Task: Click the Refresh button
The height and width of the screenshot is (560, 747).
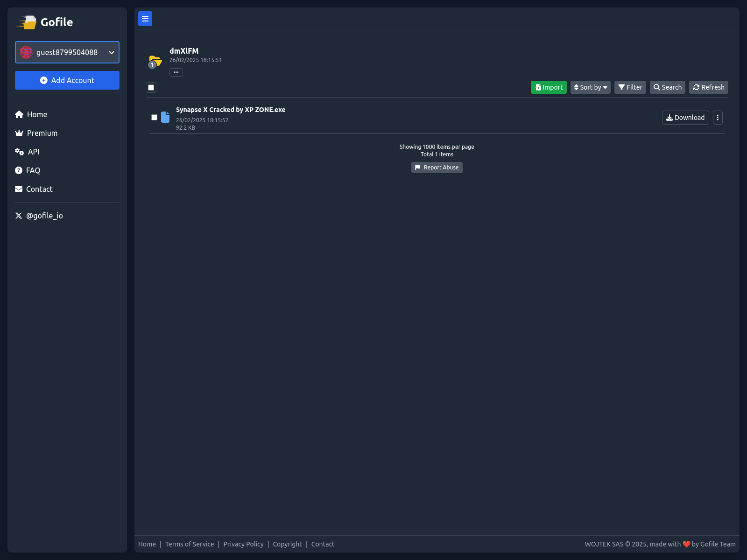Action: point(709,87)
